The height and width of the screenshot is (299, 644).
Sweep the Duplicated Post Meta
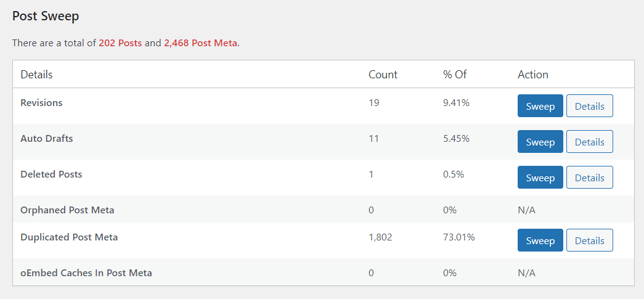click(540, 240)
